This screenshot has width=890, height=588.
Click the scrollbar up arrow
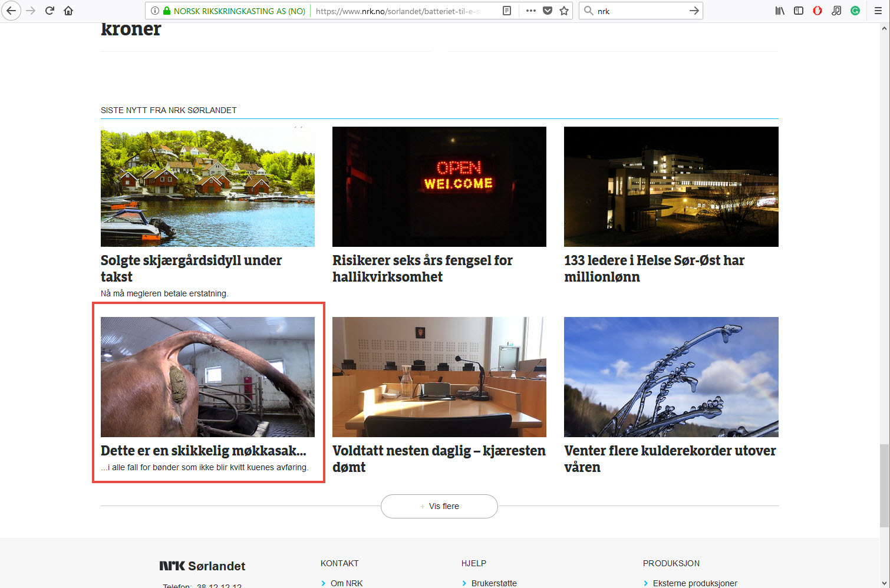tap(884, 27)
